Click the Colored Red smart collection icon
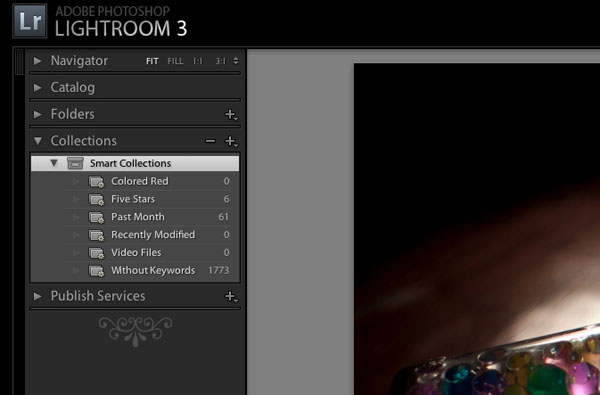 [x=96, y=181]
